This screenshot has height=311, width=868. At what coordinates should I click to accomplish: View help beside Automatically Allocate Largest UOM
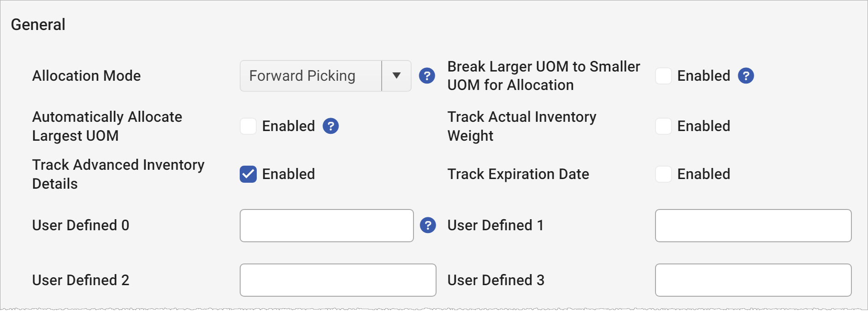pos(331,126)
